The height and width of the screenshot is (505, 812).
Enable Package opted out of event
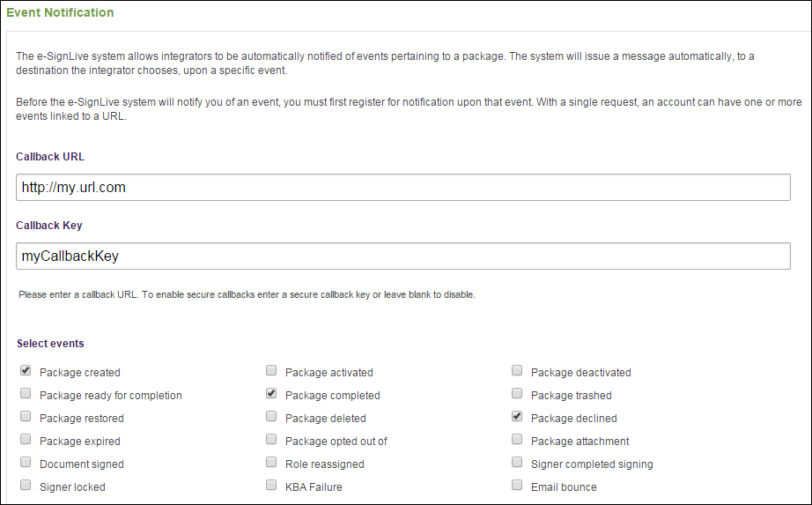271,440
